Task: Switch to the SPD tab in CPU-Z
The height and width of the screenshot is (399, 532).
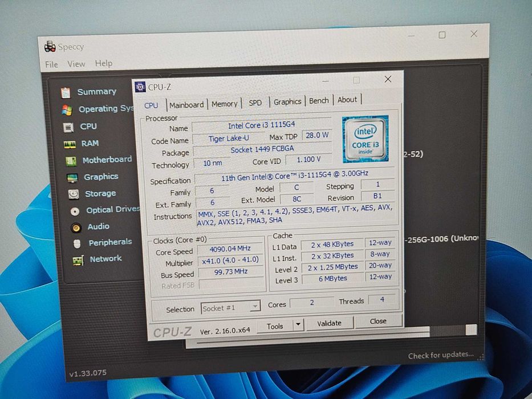Action: [x=255, y=103]
